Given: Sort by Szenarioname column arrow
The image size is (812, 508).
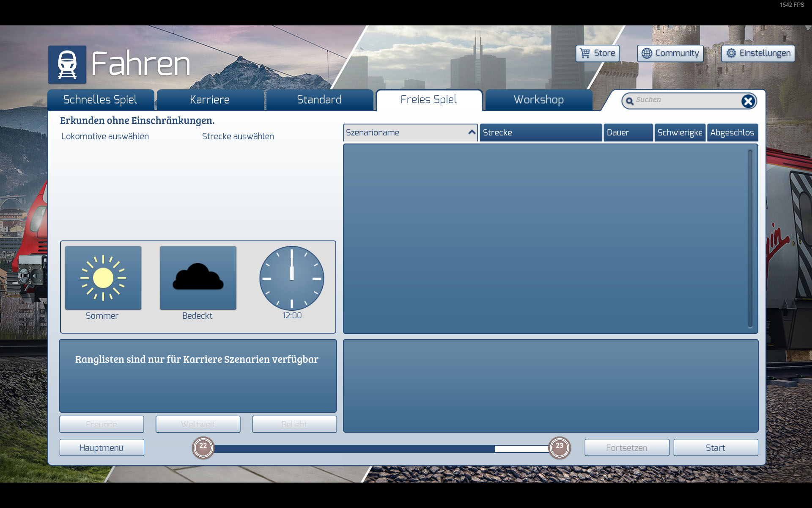Looking at the screenshot, I should [x=472, y=133].
